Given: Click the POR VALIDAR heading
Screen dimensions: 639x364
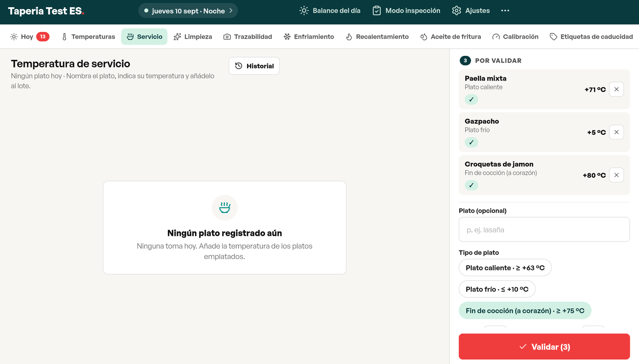Looking at the screenshot, I should click(498, 61).
